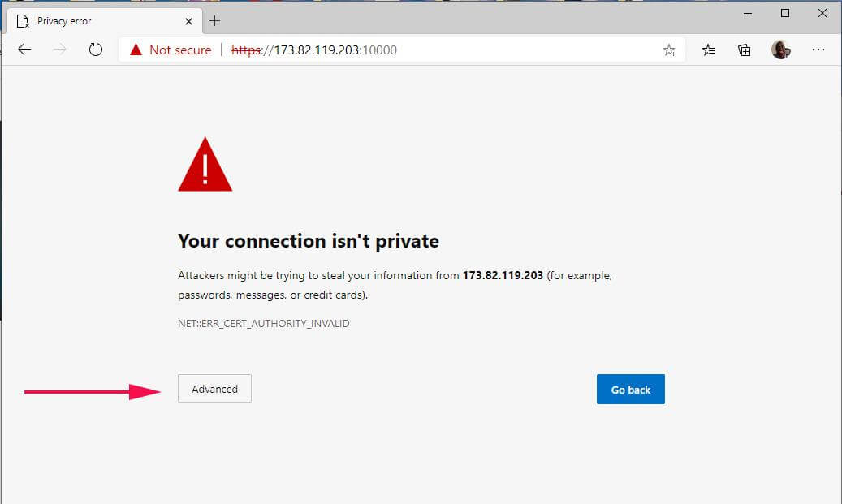842x504 pixels.
Task: Refresh the page with the reload icon
Action: pyautogui.click(x=96, y=50)
